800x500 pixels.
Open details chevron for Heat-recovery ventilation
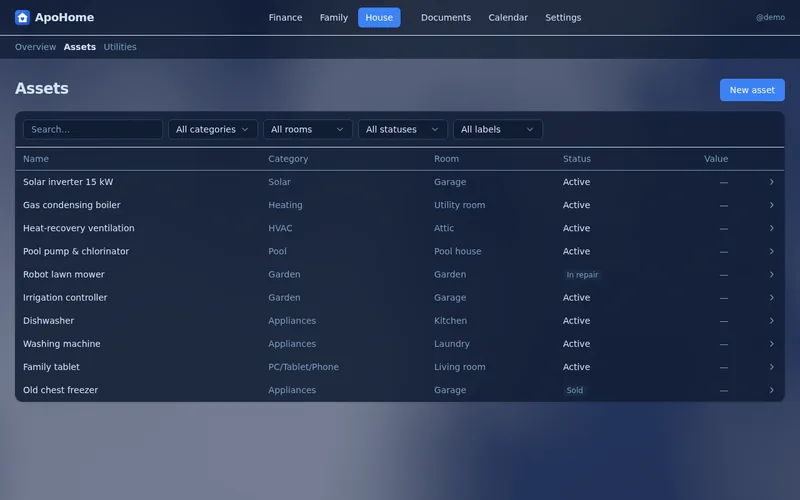pyautogui.click(x=771, y=228)
